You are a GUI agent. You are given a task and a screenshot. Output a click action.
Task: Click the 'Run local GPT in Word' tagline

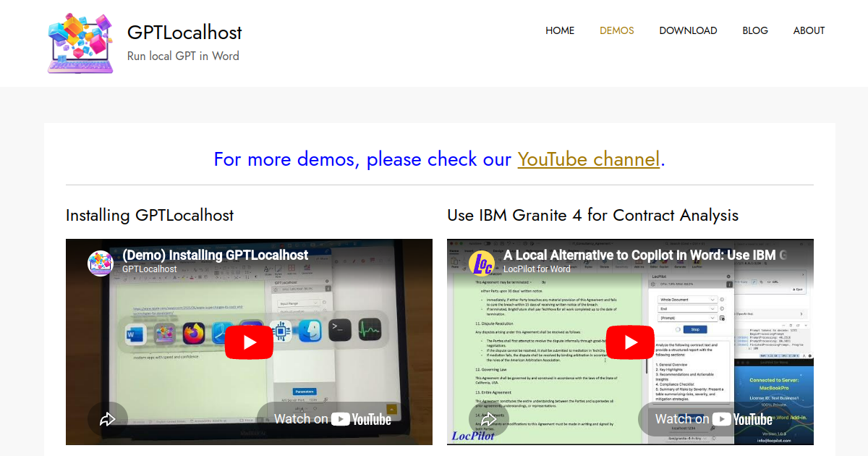(x=183, y=56)
